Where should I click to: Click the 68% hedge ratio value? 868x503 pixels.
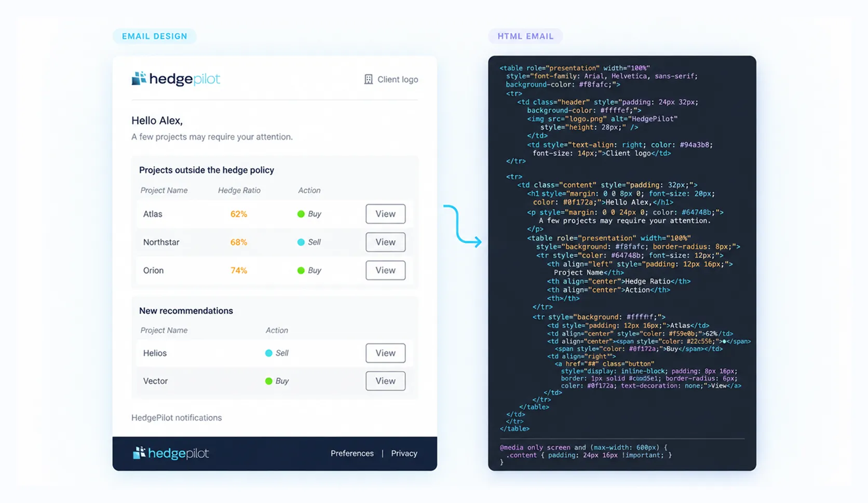coord(239,242)
